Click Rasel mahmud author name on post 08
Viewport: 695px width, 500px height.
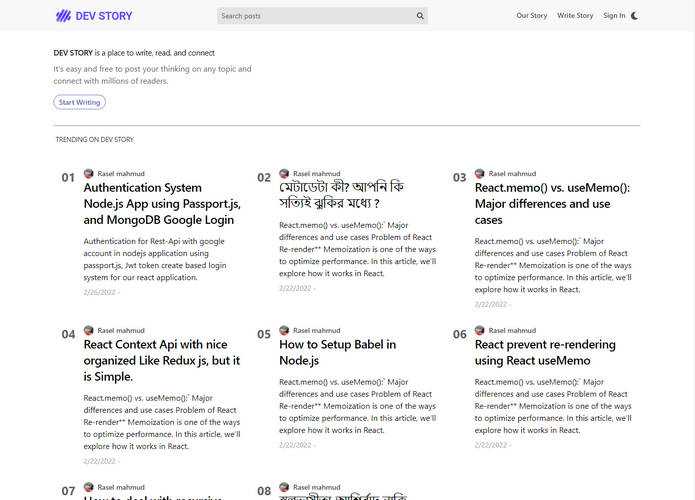[316, 487]
